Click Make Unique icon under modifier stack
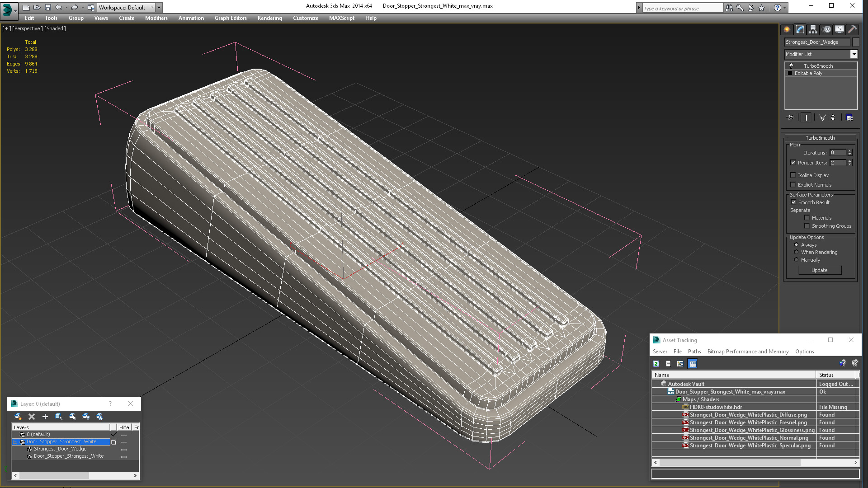 822,117
